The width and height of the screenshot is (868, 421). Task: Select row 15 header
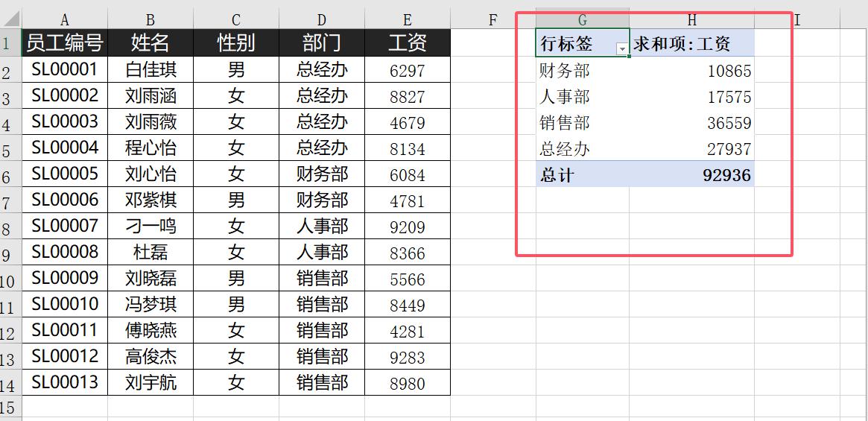click(x=10, y=408)
